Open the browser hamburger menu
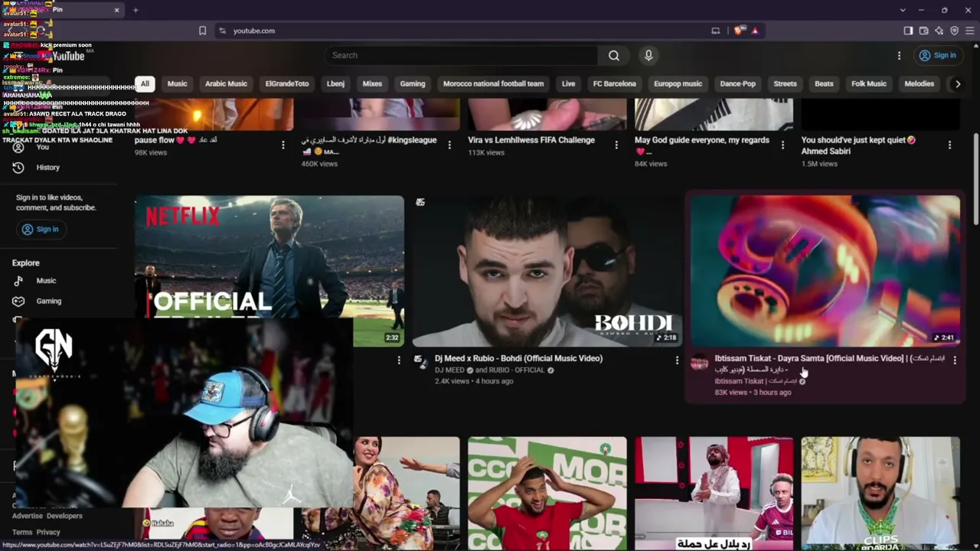980x551 pixels. click(969, 31)
